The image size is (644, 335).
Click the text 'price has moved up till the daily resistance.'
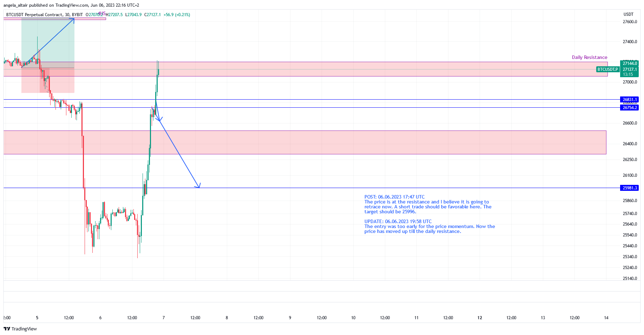click(413, 232)
